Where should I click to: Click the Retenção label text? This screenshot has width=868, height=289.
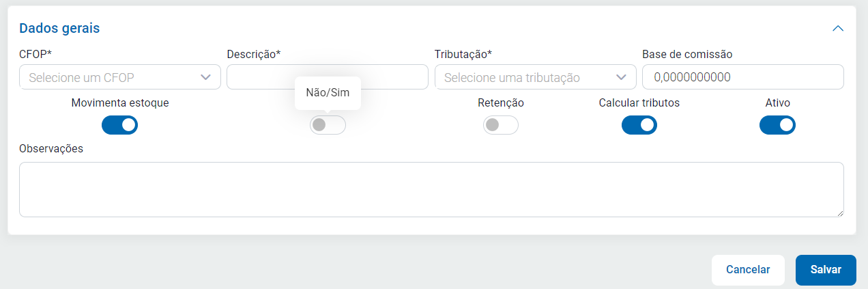501,103
